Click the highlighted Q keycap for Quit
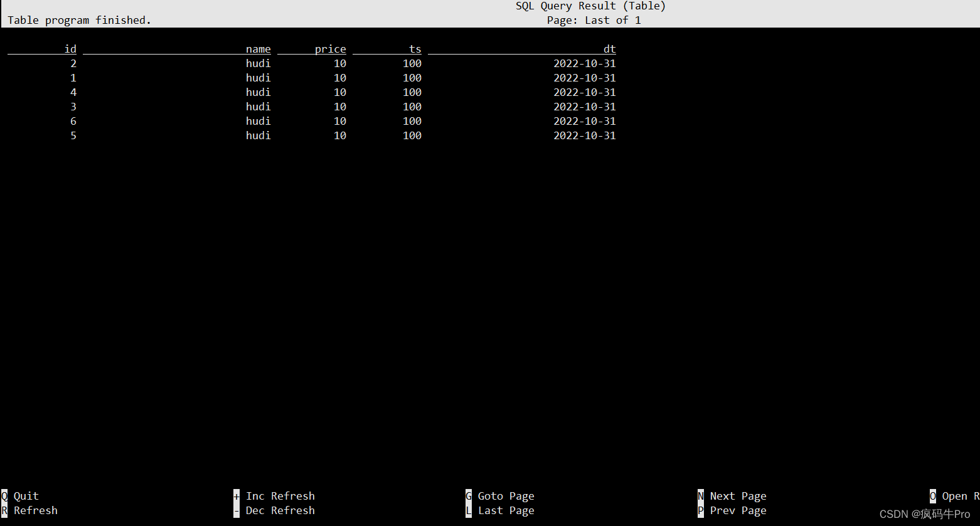 3,495
